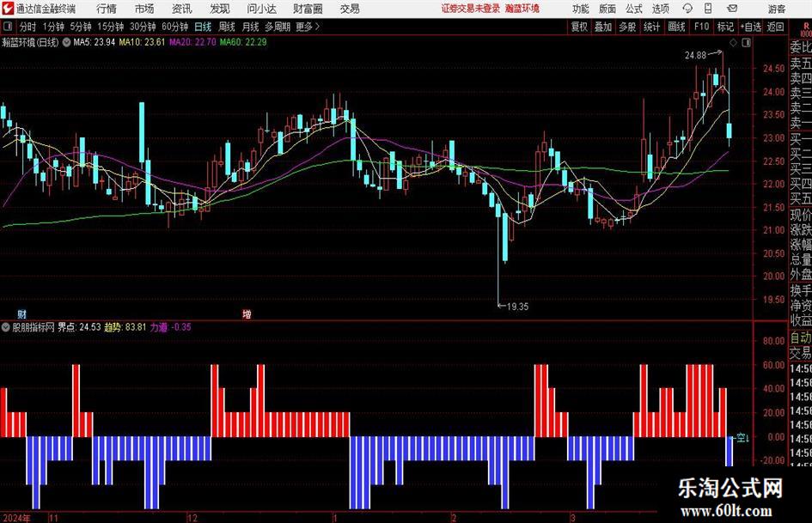Image resolution: width=812 pixels, height=523 pixels.
Task: Open the 选项 menu
Action: point(660,9)
